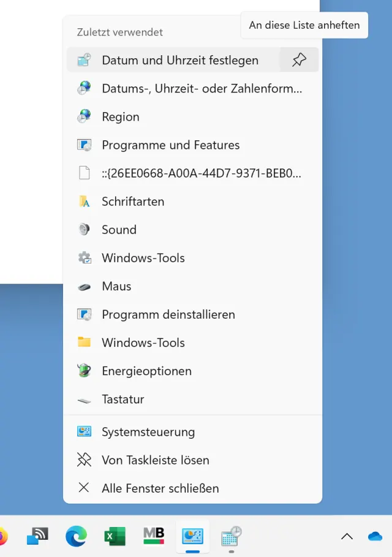Open Microsoft Edge from the taskbar

[77, 536]
